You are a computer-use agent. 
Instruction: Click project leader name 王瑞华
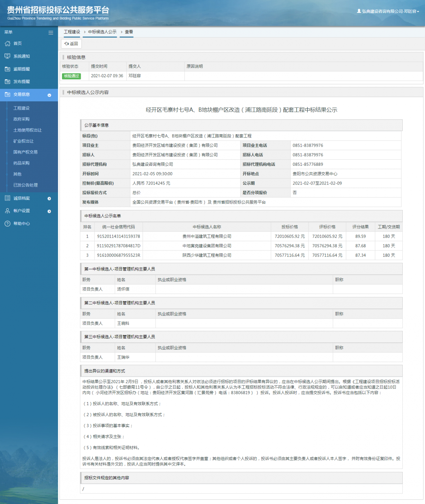[123, 357]
